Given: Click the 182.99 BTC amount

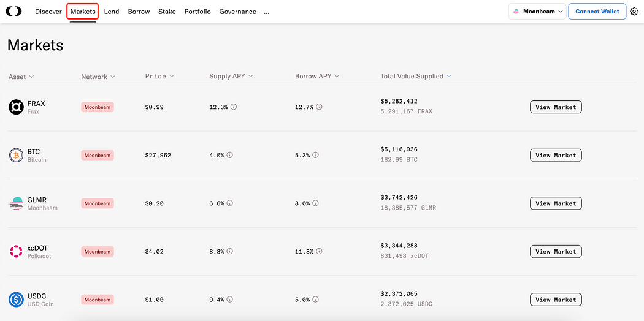Looking at the screenshot, I should point(399,159).
